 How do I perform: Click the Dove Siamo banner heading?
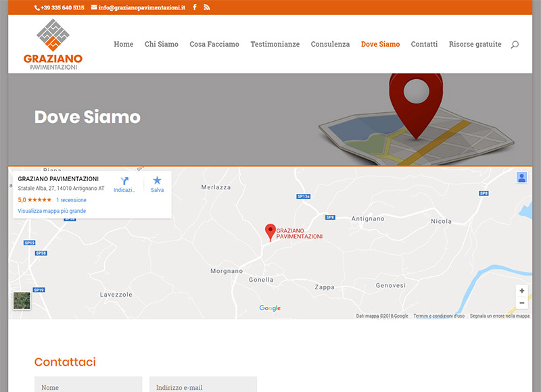click(87, 117)
